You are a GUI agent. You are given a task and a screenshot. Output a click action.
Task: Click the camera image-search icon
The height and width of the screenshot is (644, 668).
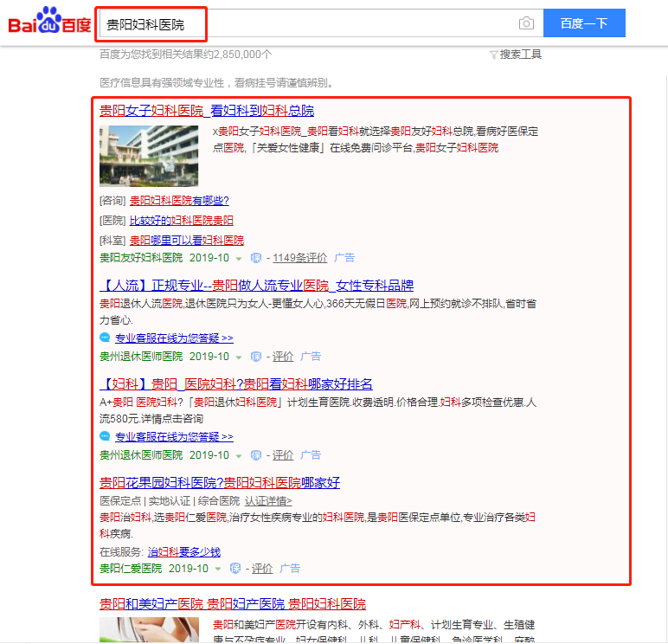point(526,23)
